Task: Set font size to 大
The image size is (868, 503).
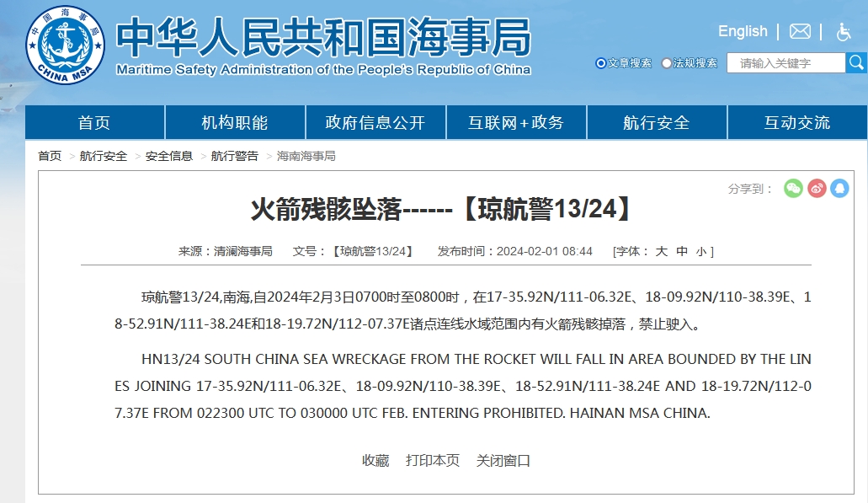Action: coord(662,251)
